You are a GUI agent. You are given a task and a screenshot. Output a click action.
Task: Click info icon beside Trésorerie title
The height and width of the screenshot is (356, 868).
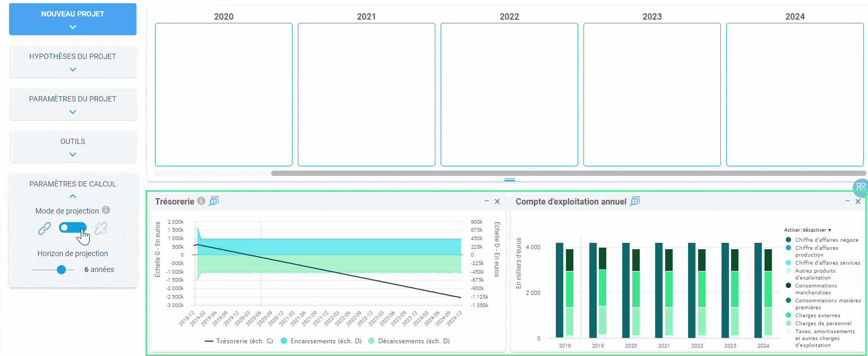pyautogui.click(x=201, y=201)
